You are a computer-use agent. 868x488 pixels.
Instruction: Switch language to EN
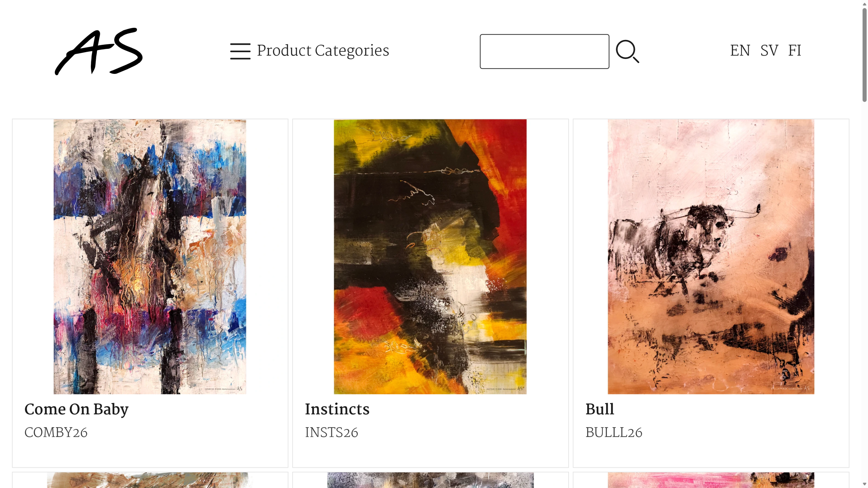click(740, 50)
